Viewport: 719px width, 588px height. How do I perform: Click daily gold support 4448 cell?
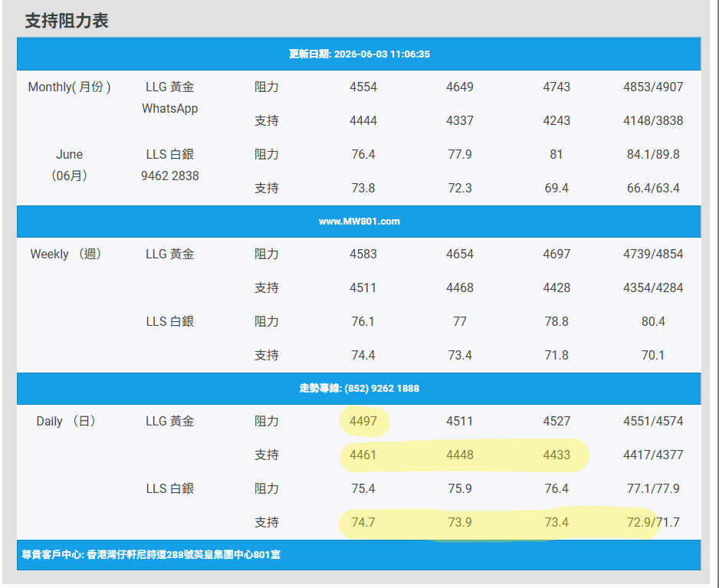point(460,455)
